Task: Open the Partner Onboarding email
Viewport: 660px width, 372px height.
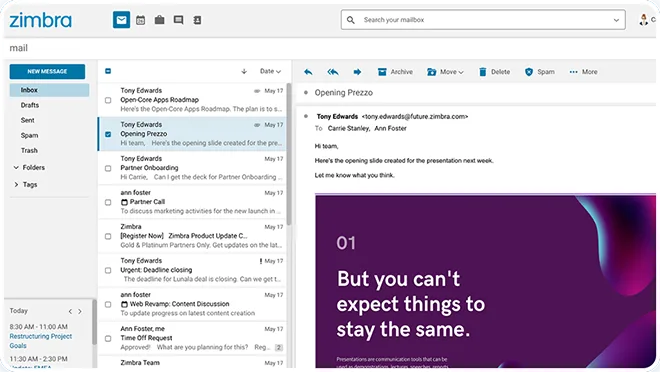Action: (192, 168)
